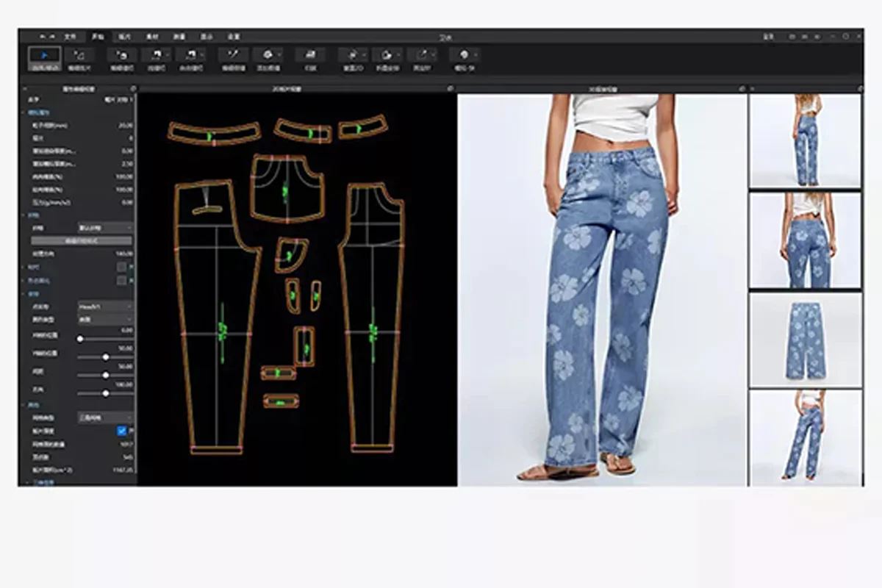Click the pin icon on the property panel header

point(133,88)
